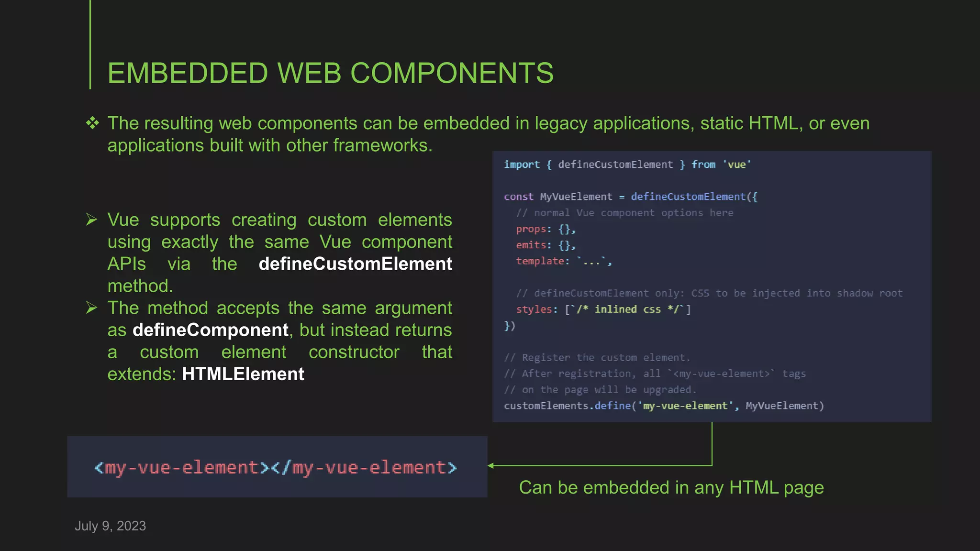Click the import line 'import { defineCustomElement } from 'vue''
Viewport: 980px width, 551px height.
pos(627,165)
